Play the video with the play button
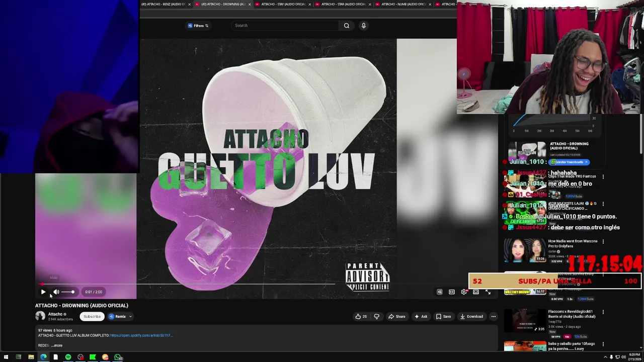The height and width of the screenshot is (362, 644). (x=43, y=292)
